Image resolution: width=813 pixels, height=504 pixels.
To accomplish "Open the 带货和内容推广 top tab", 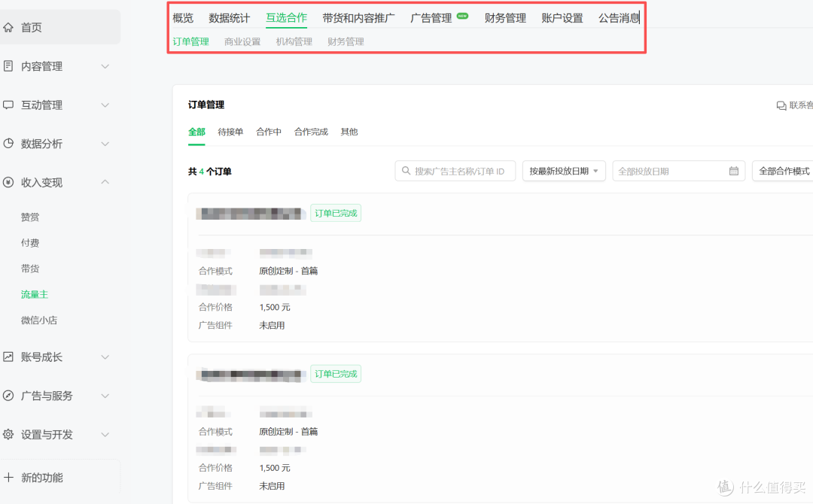I will pos(359,18).
